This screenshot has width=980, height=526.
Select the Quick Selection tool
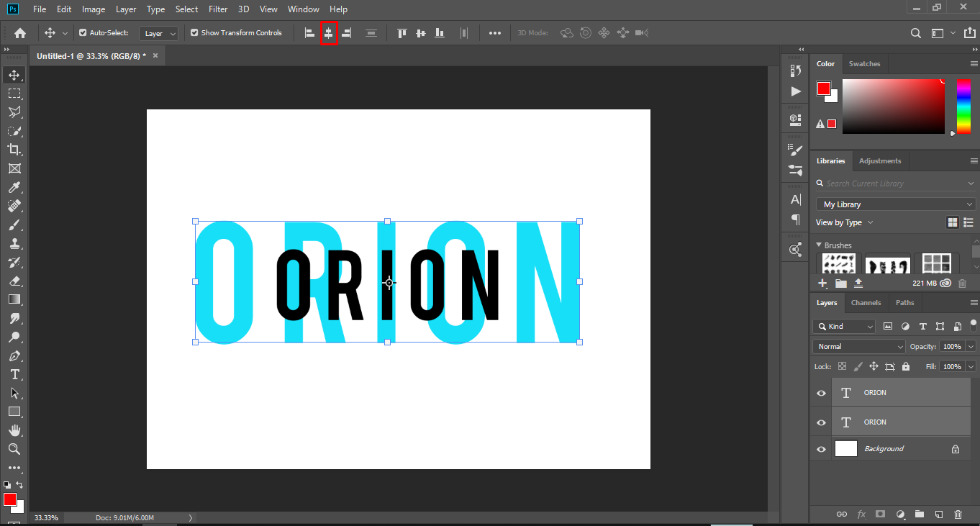14,131
